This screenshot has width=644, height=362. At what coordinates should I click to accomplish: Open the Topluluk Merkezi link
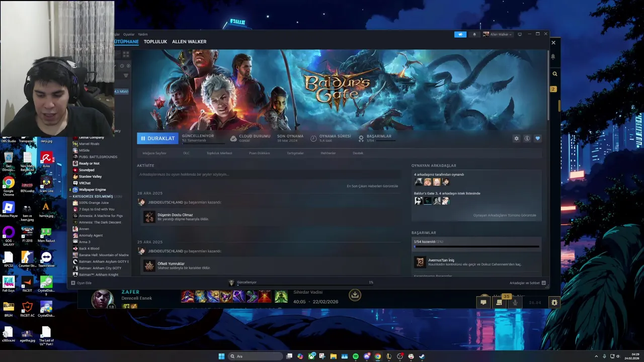click(x=219, y=153)
